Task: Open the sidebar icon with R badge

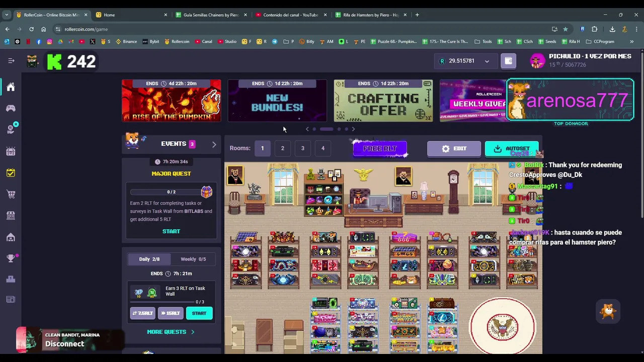Action: point(11,129)
